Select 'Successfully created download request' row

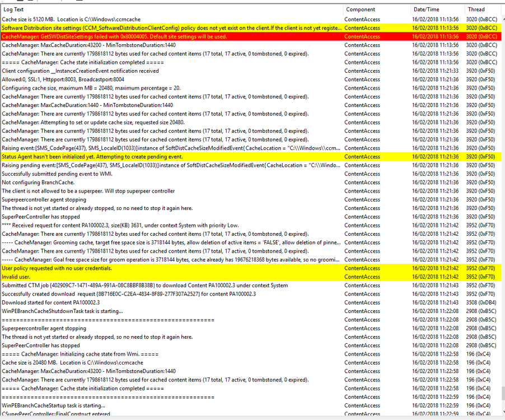[x=251, y=294]
